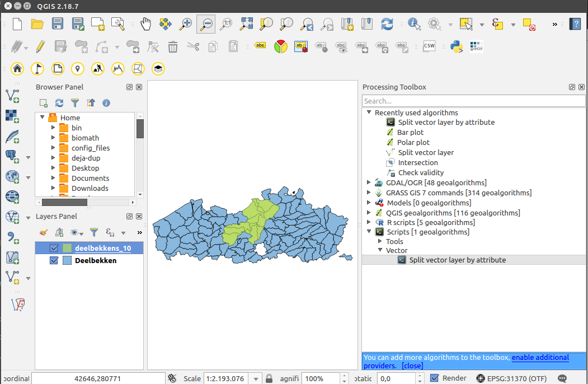Expand the biomath folder

coord(53,137)
